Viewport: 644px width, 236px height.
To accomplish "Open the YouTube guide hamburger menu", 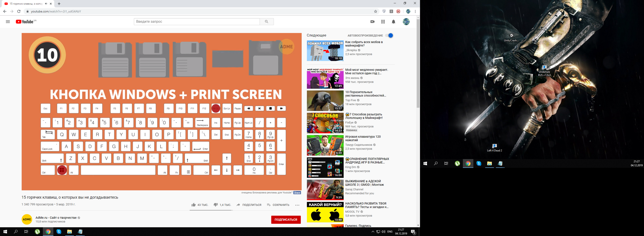I will tap(8, 22).
